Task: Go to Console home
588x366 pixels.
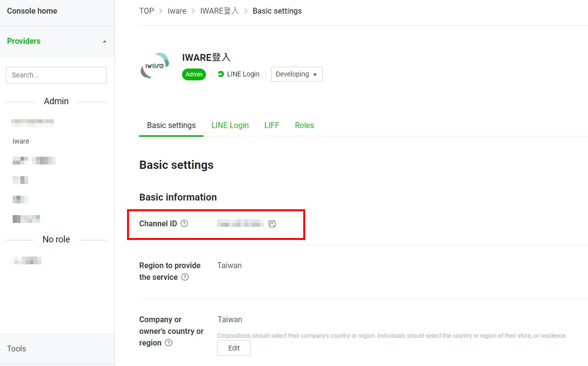Action: click(x=32, y=11)
